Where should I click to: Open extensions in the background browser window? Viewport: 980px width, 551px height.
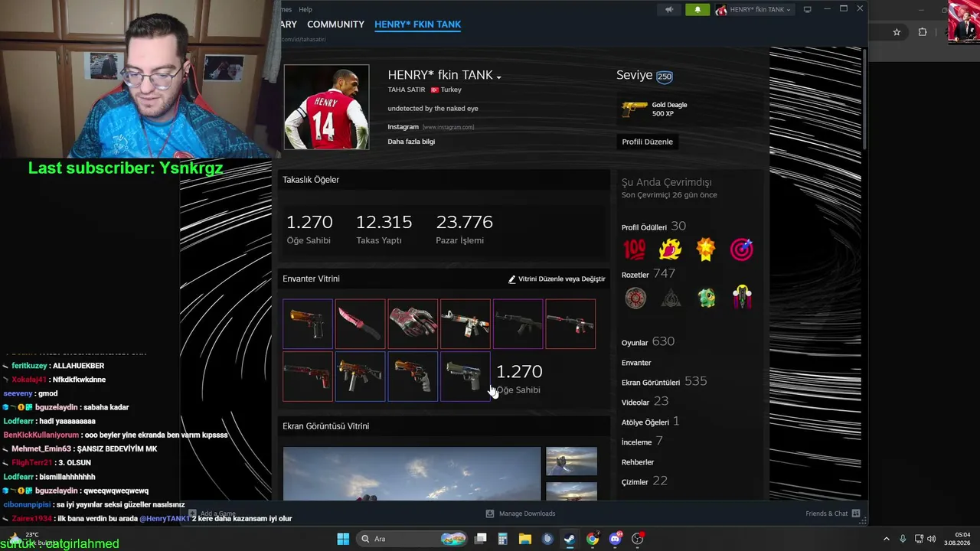(922, 32)
